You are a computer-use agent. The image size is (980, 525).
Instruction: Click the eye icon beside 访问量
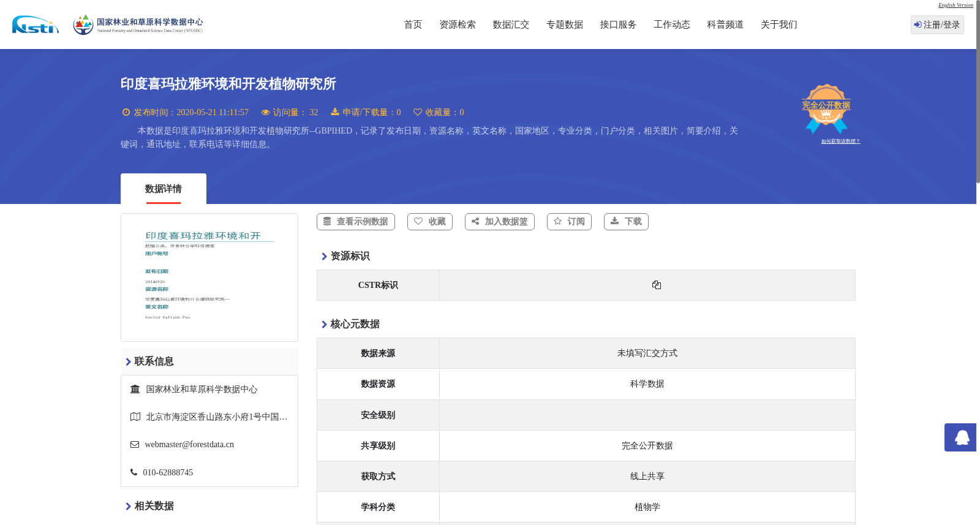(x=265, y=112)
